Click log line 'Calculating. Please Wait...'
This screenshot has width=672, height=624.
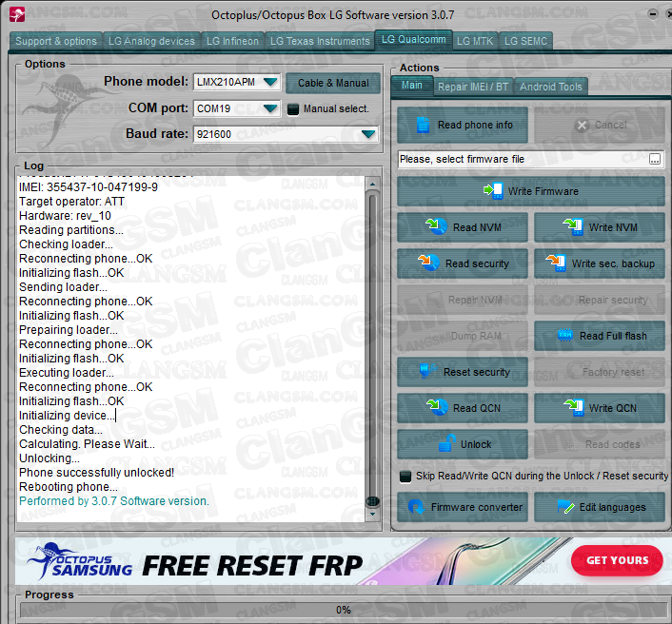[87, 444]
